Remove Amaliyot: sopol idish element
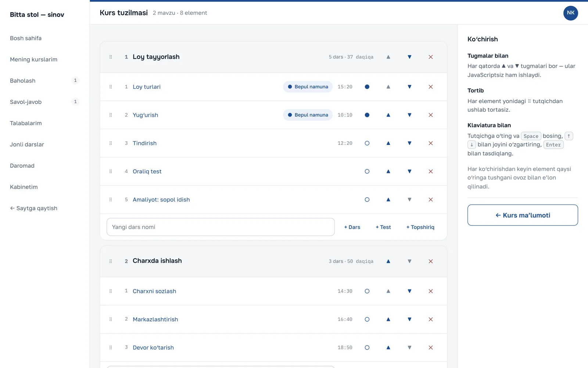The height and width of the screenshot is (368, 588). 431,200
